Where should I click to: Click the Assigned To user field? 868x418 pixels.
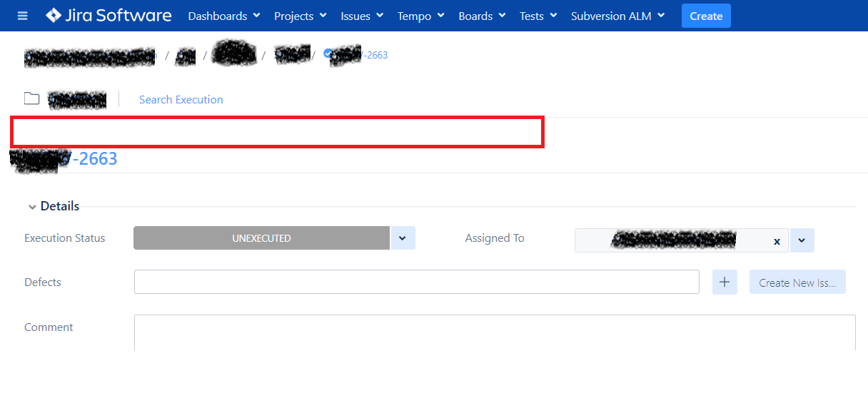click(x=682, y=240)
